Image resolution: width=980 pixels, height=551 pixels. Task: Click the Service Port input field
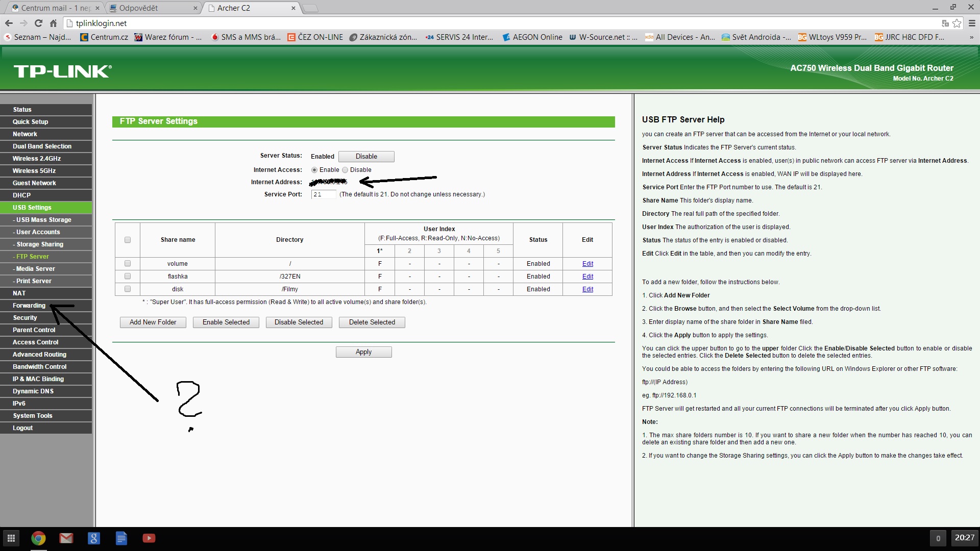click(324, 194)
